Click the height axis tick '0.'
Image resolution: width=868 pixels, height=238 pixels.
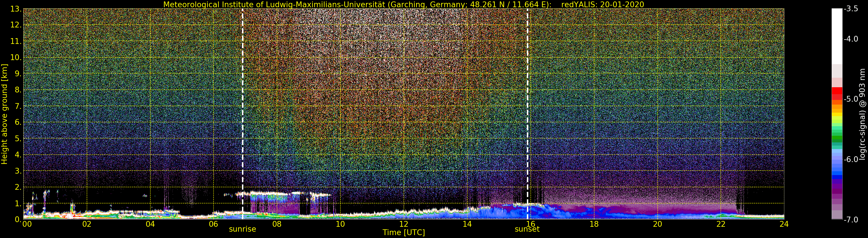pyautogui.click(x=18, y=220)
